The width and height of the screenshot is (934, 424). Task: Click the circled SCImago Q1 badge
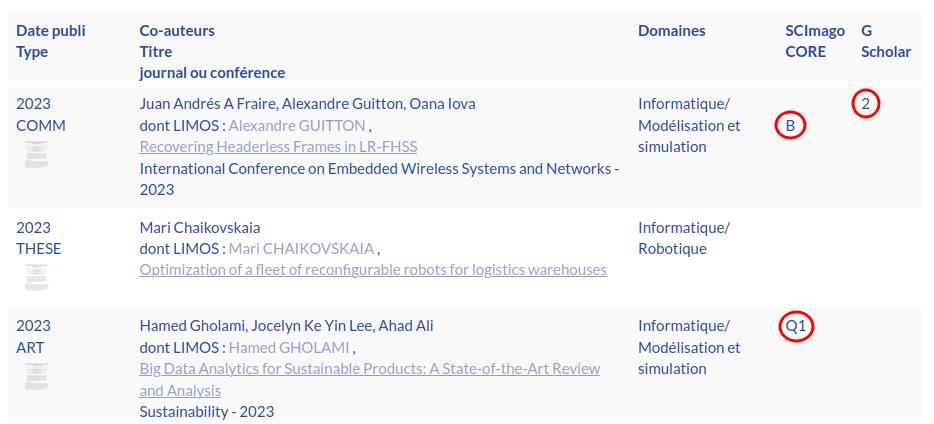pyautogui.click(x=796, y=326)
